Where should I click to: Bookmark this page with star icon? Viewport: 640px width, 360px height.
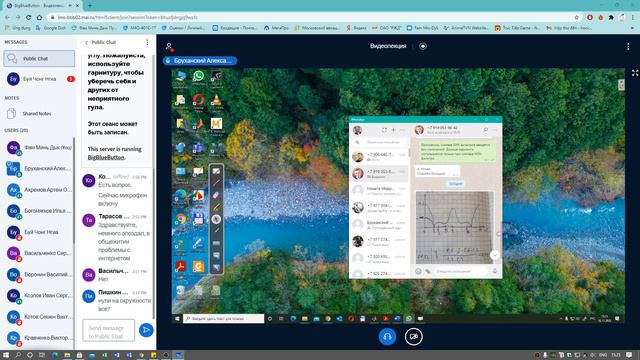coord(576,17)
